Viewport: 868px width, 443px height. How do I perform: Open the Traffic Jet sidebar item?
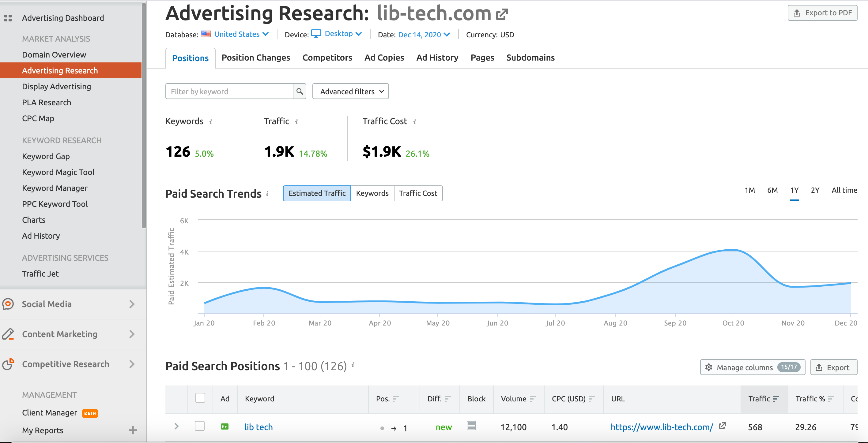click(40, 274)
